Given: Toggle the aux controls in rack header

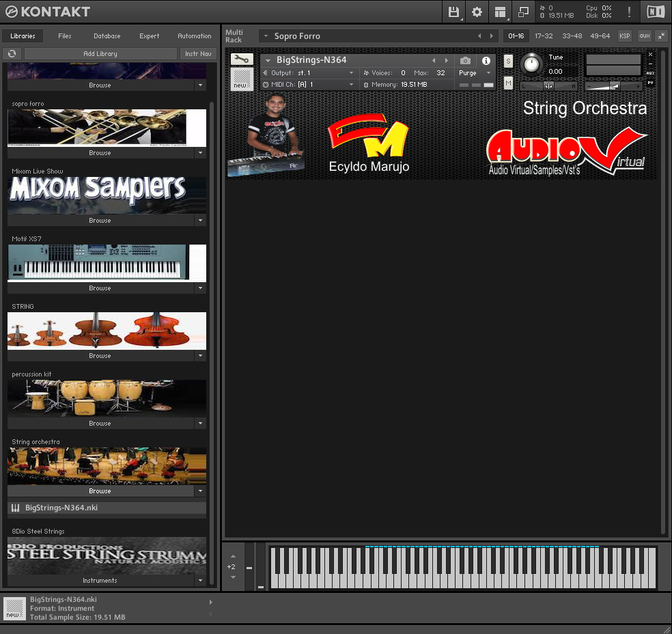Looking at the screenshot, I should [645, 36].
